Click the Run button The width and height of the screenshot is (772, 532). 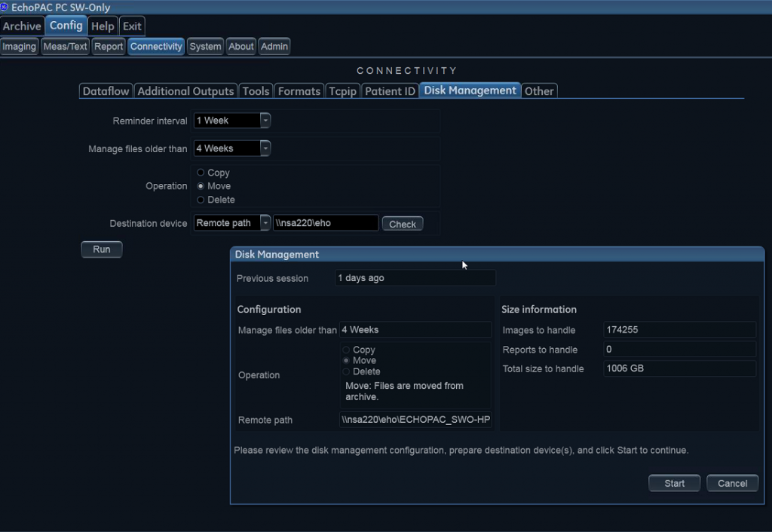(x=102, y=249)
